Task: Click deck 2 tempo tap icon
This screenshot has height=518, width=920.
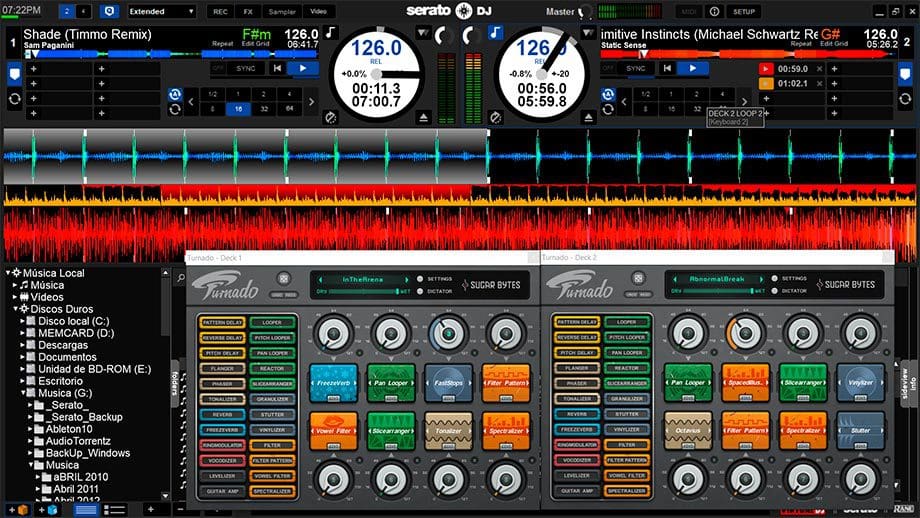Action: click(496, 118)
